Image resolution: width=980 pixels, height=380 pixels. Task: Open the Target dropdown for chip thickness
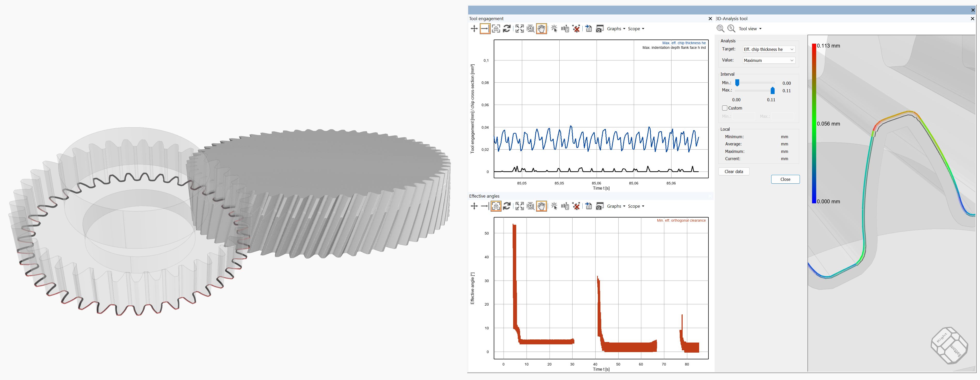768,49
